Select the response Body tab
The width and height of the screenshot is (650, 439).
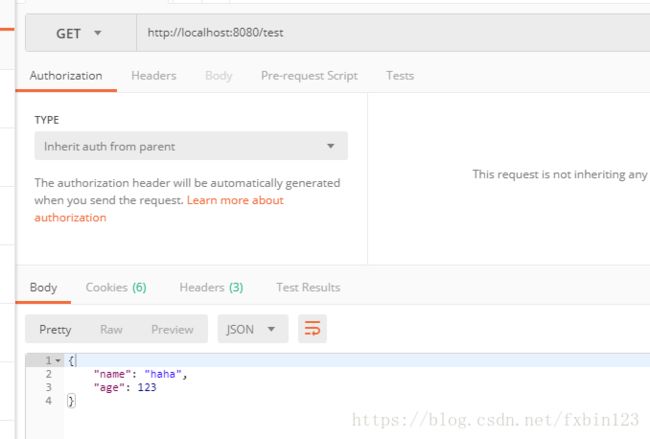point(44,288)
